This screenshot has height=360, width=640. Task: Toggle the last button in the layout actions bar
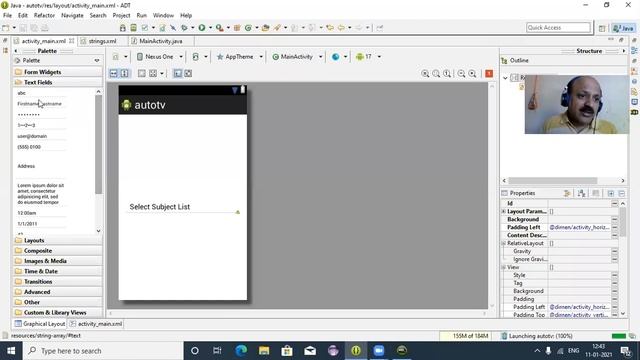point(188,73)
